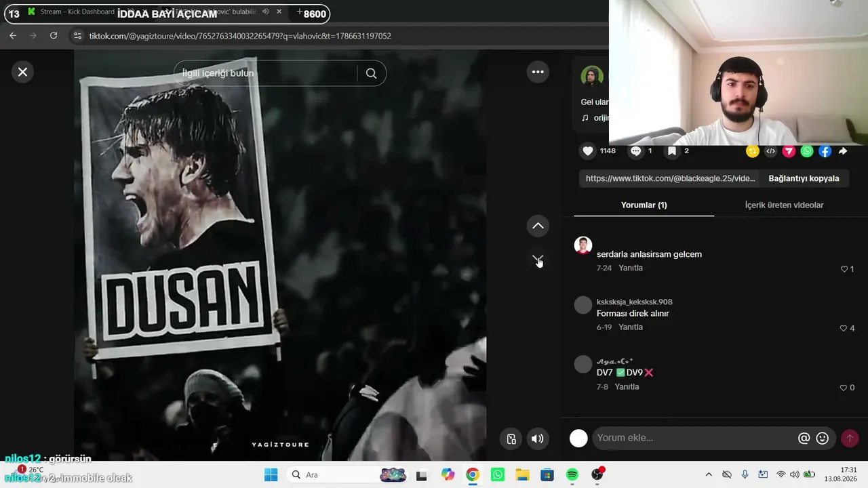Share the video to Facebook
Image resolution: width=868 pixels, height=488 pixels.
(x=825, y=151)
